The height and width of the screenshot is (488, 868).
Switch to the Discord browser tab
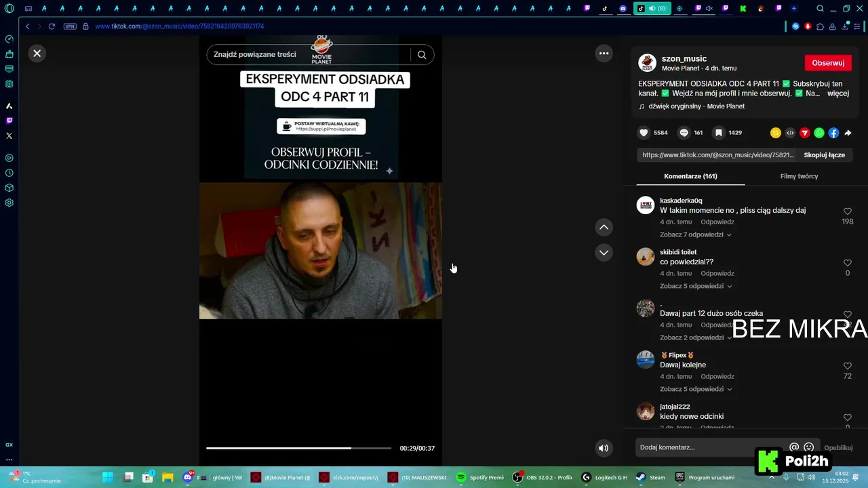tap(623, 9)
